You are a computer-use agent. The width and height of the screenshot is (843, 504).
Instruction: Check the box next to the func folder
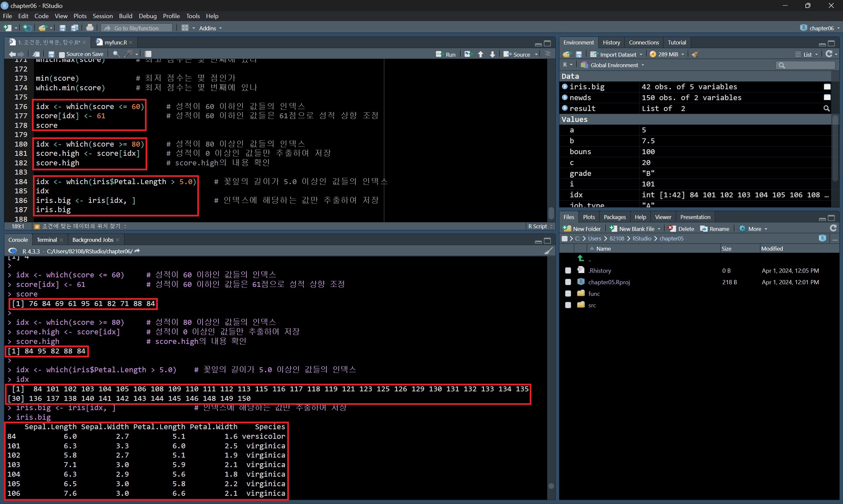pyautogui.click(x=568, y=294)
